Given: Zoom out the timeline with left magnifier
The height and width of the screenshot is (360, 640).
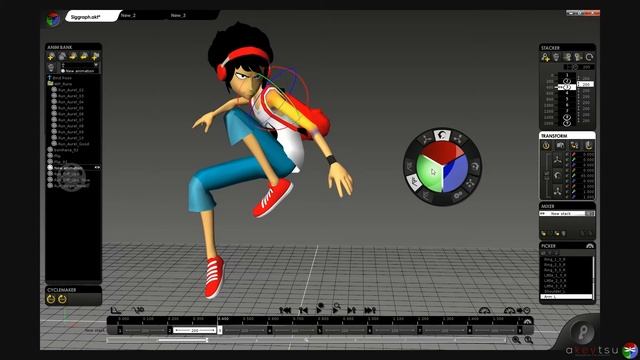Looking at the screenshot, I should click(x=516, y=340).
